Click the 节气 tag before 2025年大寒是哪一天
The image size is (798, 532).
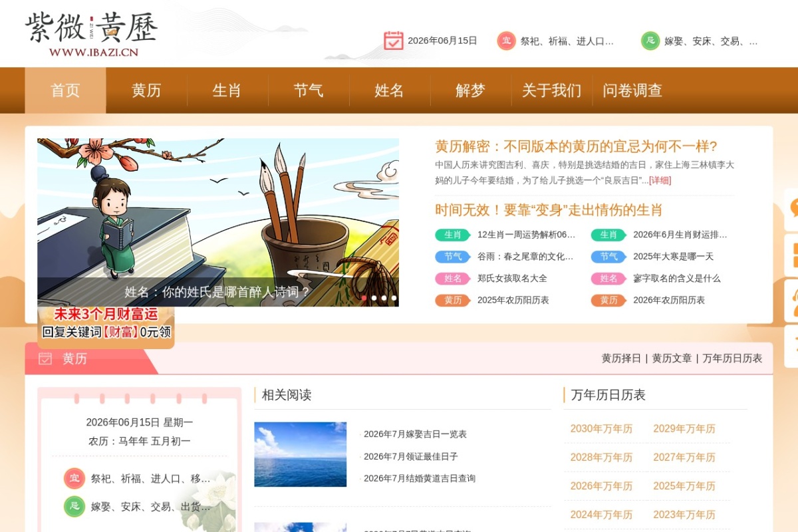(608, 257)
